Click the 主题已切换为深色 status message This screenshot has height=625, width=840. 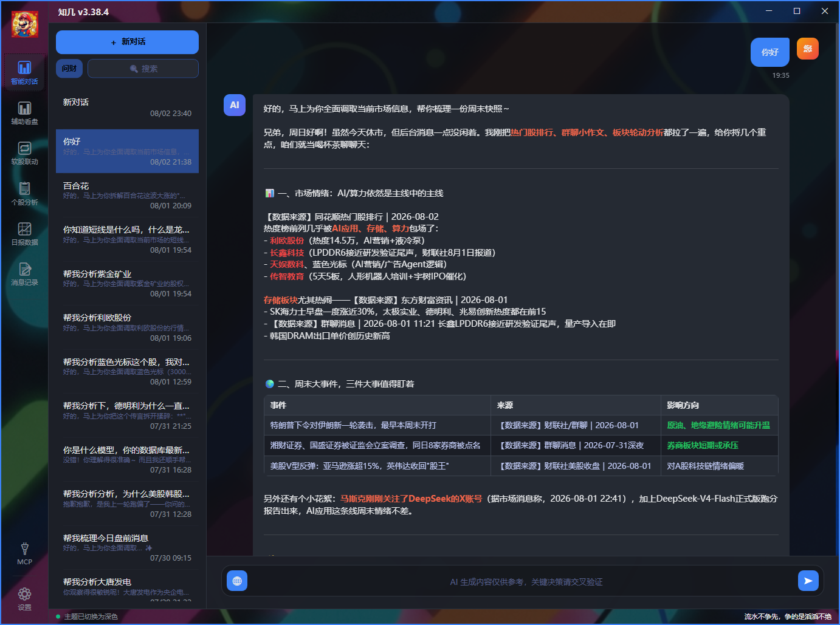coord(91,616)
